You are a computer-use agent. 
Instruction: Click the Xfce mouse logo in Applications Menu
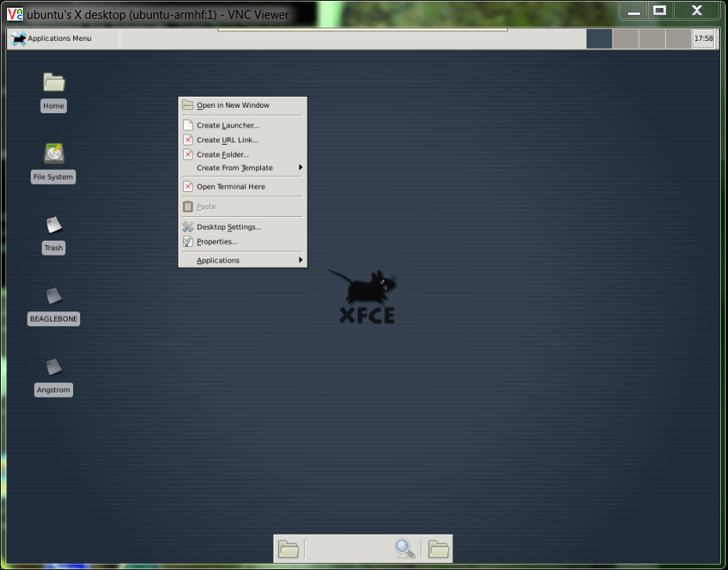coord(19,39)
